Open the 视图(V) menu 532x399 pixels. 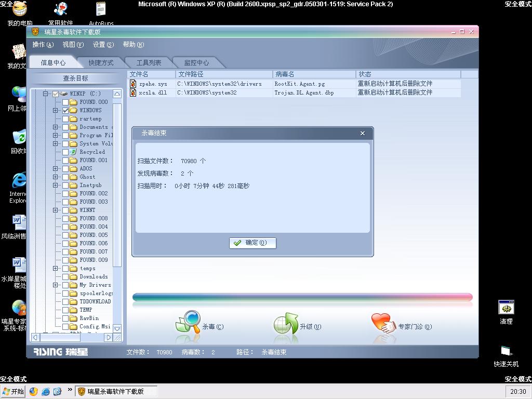pos(73,45)
